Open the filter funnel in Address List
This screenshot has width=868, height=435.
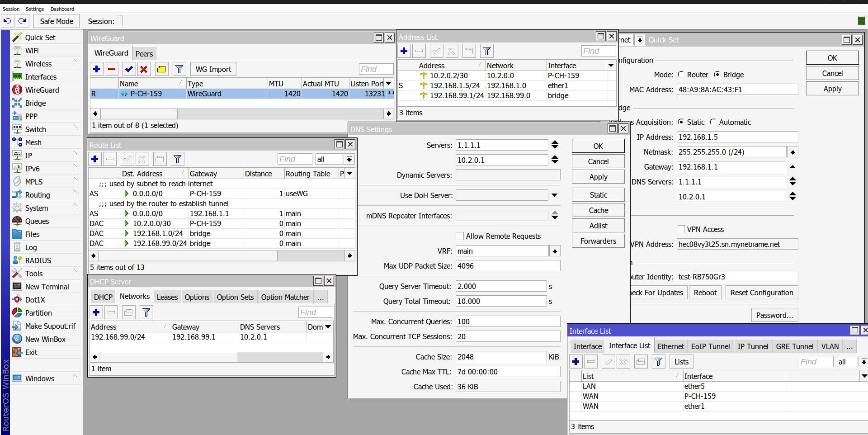click(x=486, y=51)
